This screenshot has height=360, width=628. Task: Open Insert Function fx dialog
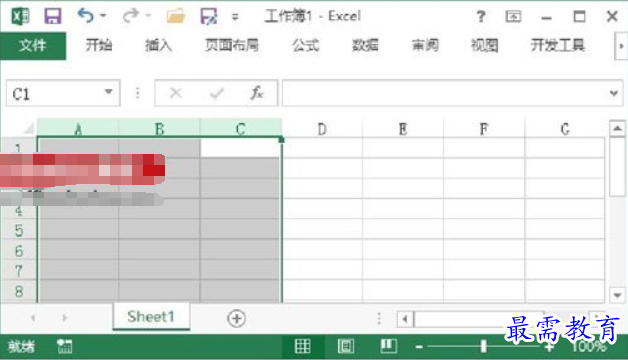(x=256, y=93)
